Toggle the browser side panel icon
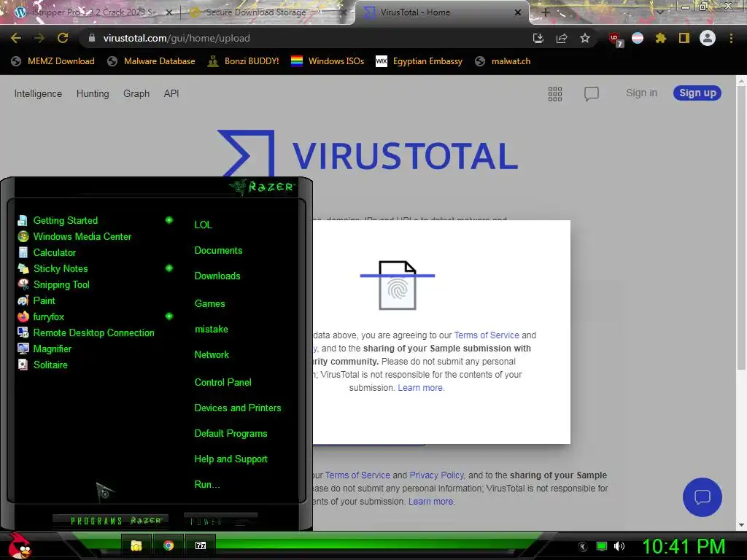The height and width of the screenshot is (560, 747). (x=684, y=38)
